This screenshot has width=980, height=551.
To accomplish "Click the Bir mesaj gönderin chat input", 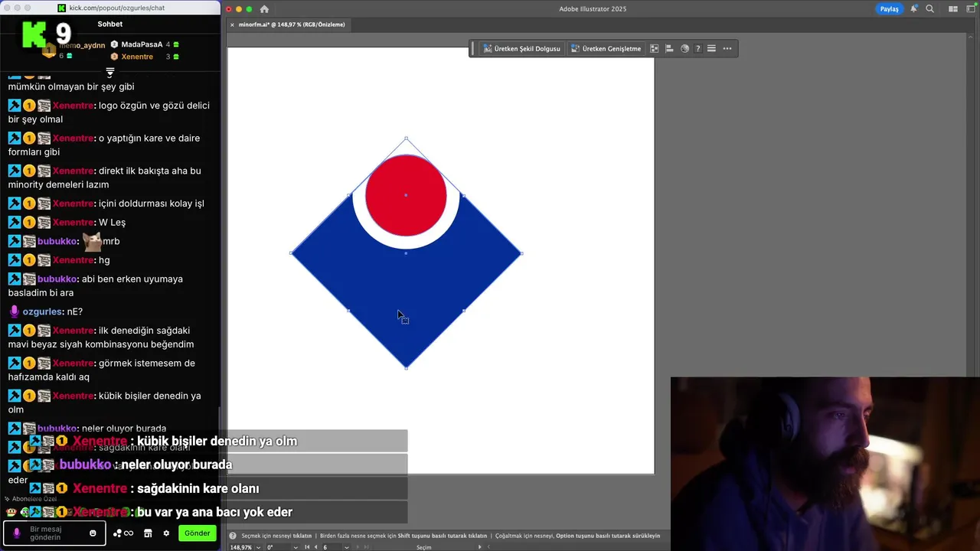I will click(x=55, y=533).
